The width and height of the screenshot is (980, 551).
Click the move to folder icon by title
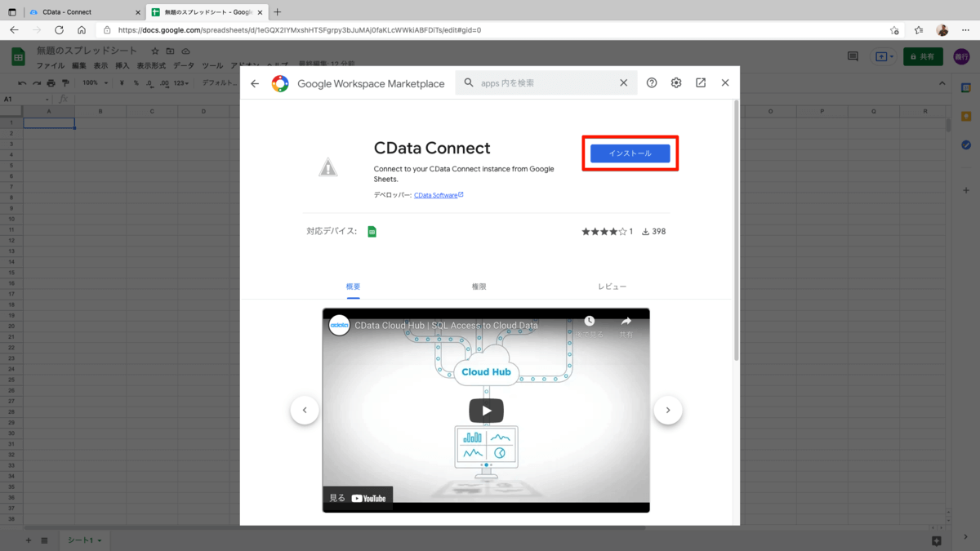(170, 51)
